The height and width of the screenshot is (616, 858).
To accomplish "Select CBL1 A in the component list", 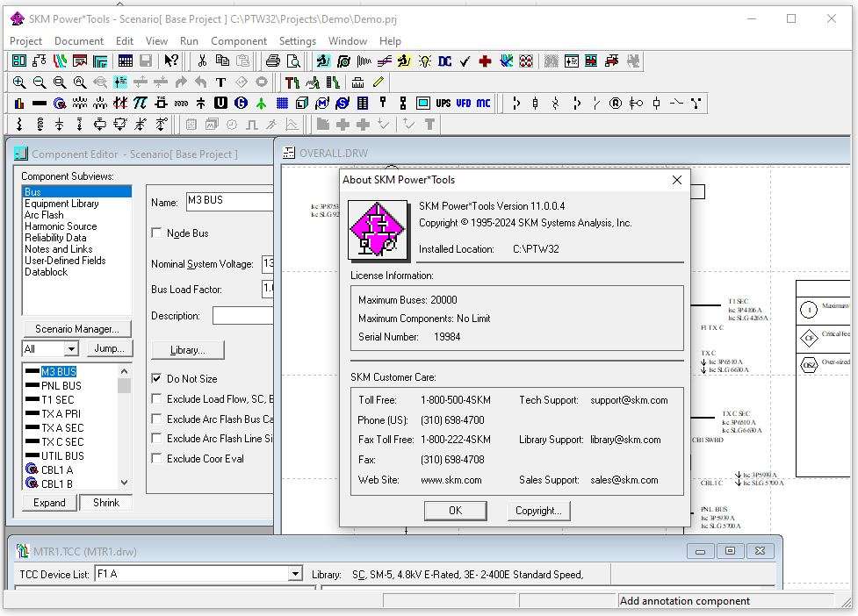I will [57, 469].
